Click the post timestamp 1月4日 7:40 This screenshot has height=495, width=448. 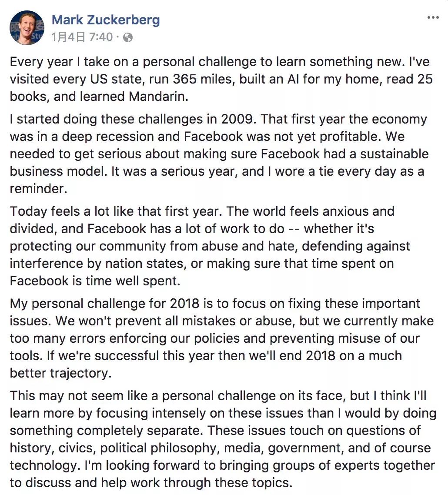tap(82, 37)
